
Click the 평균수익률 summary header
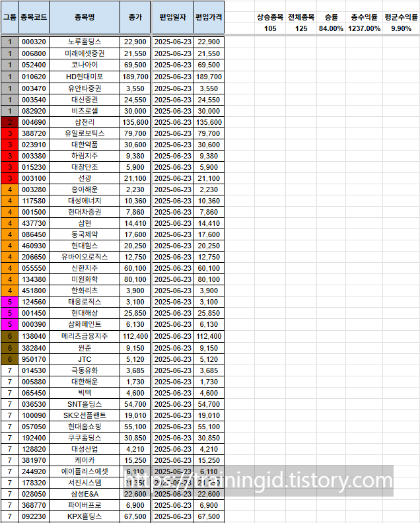(401, 17)
